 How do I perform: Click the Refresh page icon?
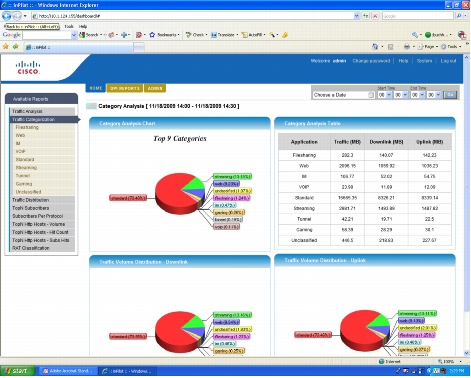click(x=366, y=16)
